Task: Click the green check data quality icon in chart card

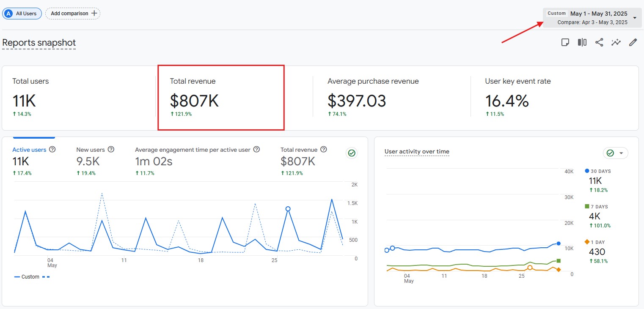Action: (x=351, y=153)
